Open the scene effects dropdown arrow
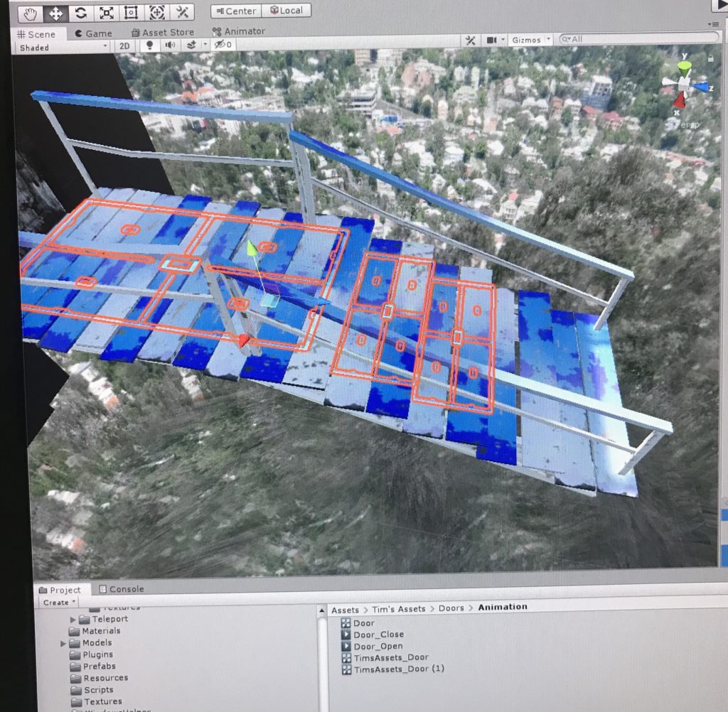Image resolution: width=728 pixels, height=712 pixels. pyautogui.click(x=205, y=45)
